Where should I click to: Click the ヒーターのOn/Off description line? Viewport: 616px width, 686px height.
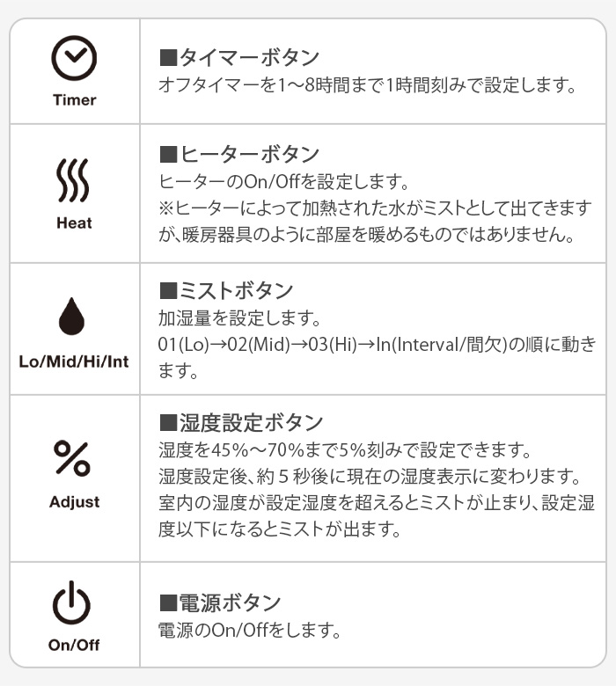283,181
